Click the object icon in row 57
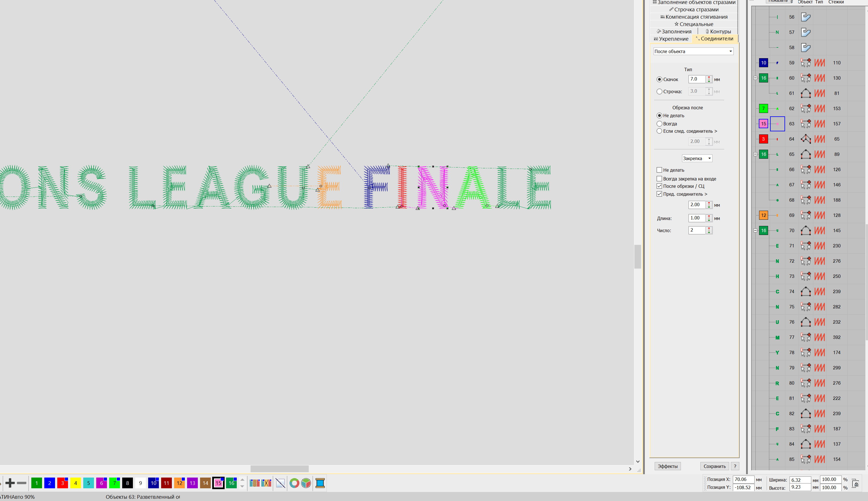The width and height of the screenshot is (868, 501). point(806,32)
